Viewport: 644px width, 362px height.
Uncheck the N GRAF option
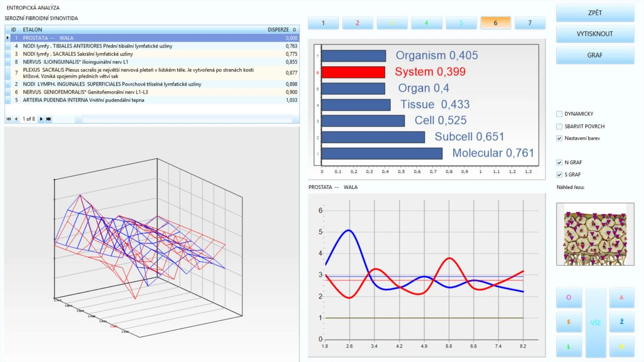(x=559, y=163)
